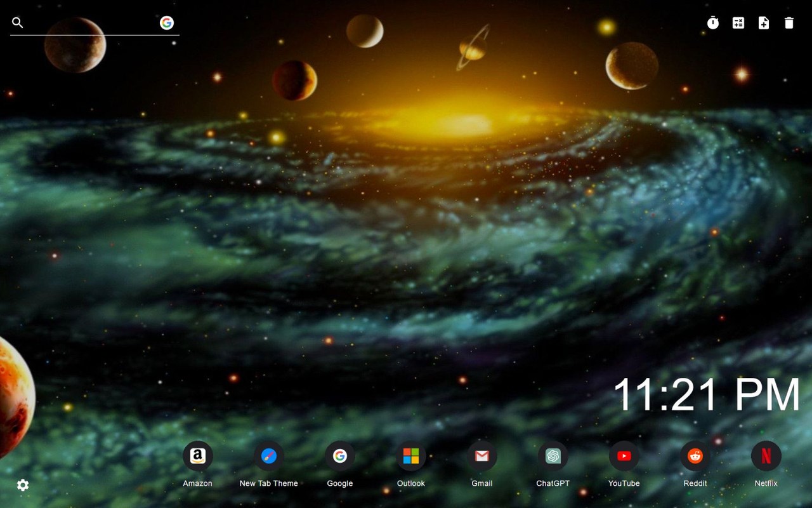Click the Amazon text label
Viewport: 812px width, 508px height.
[x=198, y=483]
